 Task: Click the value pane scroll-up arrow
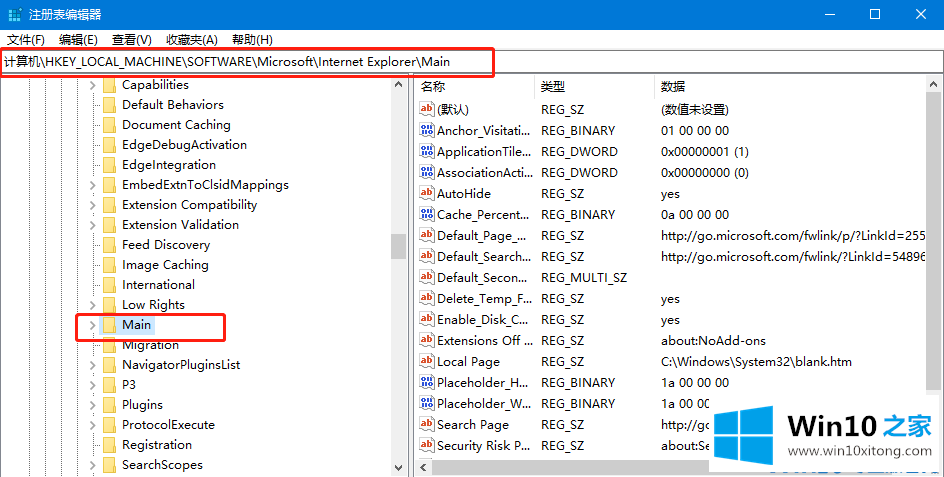[x=934, y=85]
